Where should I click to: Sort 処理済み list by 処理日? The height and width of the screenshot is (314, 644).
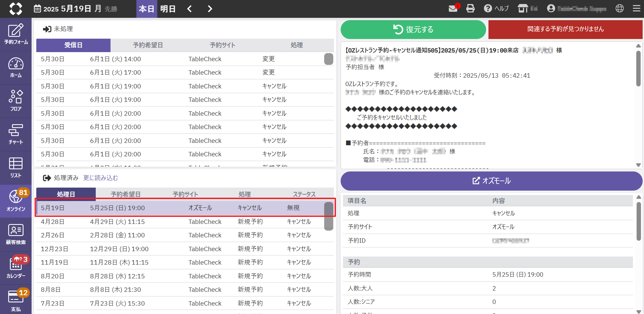66,194
